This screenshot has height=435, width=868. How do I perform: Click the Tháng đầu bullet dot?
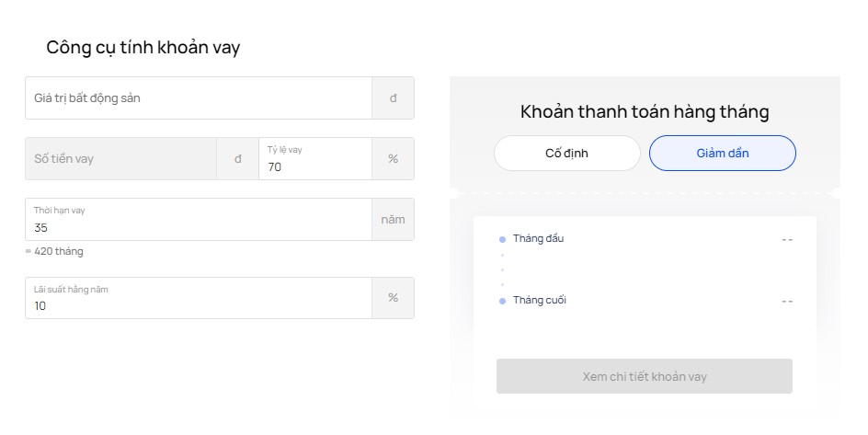(x=502, y=240)
